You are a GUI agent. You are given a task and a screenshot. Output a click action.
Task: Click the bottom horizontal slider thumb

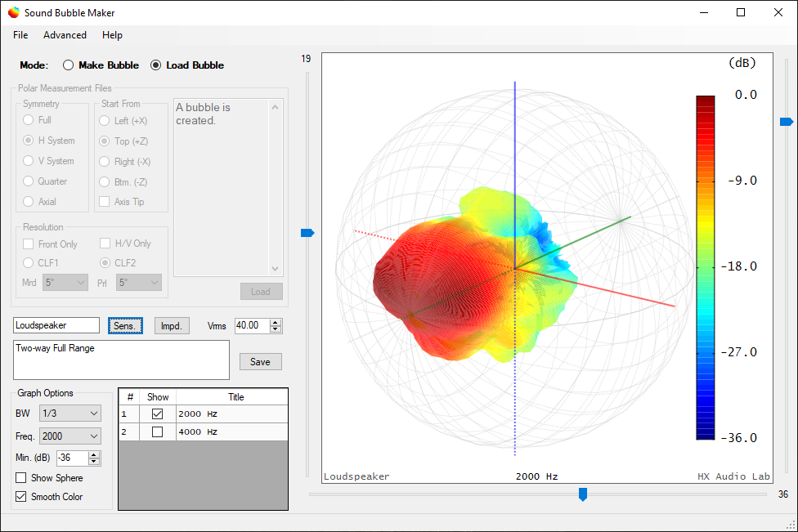click(x=583, y=494)
